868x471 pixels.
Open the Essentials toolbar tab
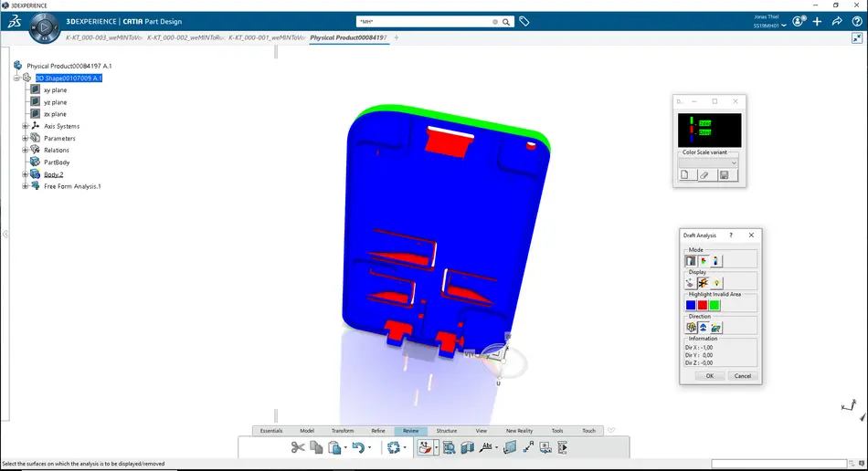point(271,431)
